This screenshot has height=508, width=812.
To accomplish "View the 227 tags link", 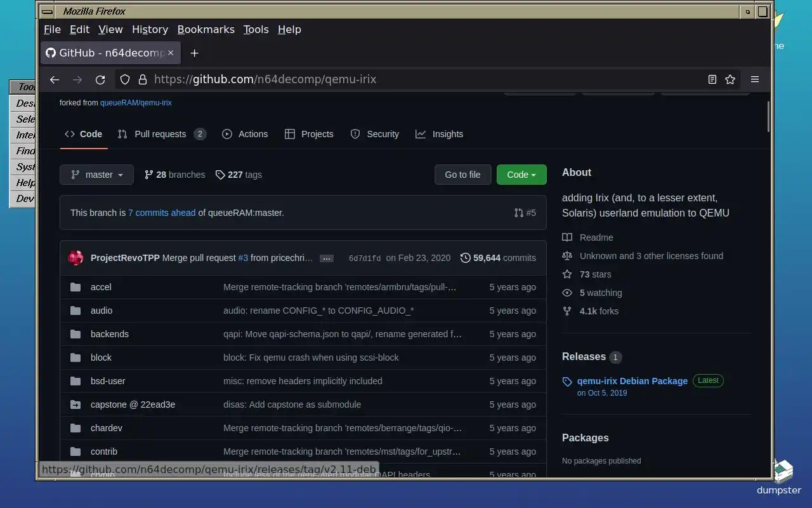I will (239, 175).
